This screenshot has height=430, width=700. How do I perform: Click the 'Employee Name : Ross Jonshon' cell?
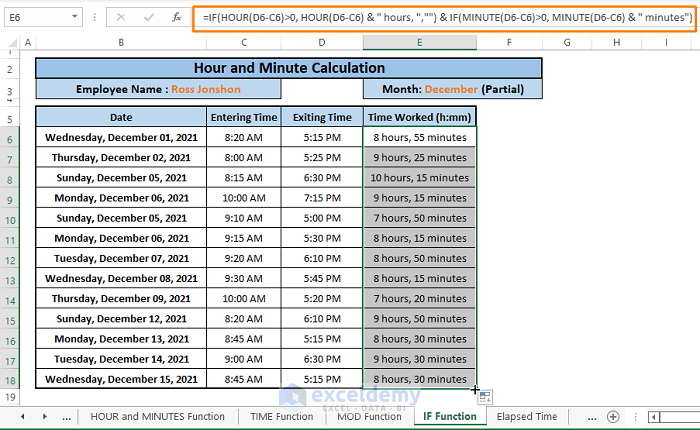pyautogui.click(x=158, y=89)
